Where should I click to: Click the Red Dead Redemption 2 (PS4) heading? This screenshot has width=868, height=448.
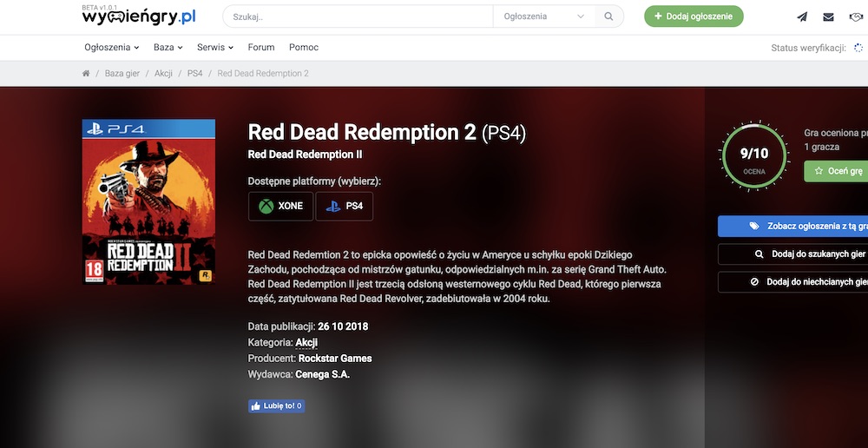click(x=387, y=133)
